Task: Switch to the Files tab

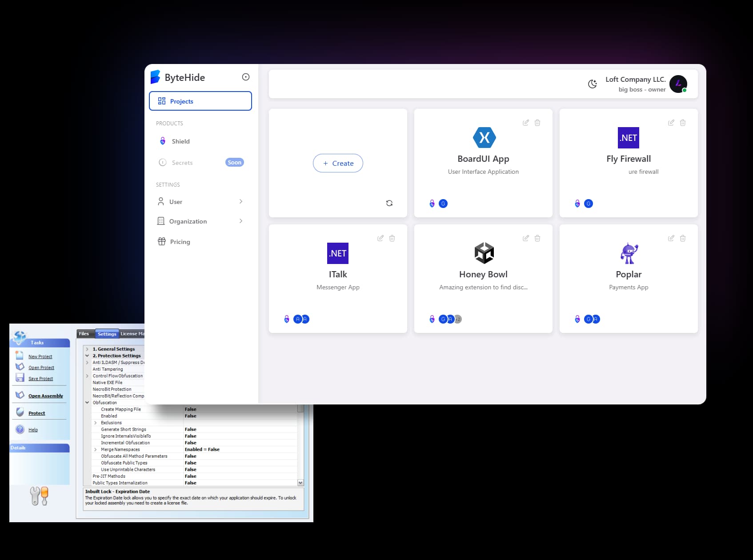Action: [x=84, y=334]
